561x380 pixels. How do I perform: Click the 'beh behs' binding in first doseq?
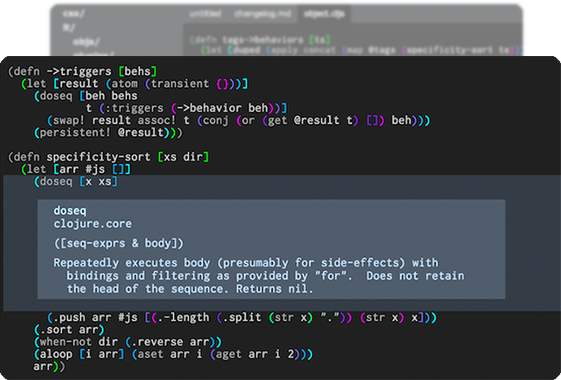[111, 96]
